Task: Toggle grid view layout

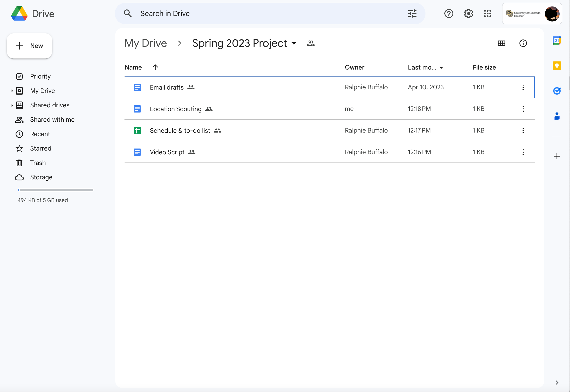Action: coord(502,43)
